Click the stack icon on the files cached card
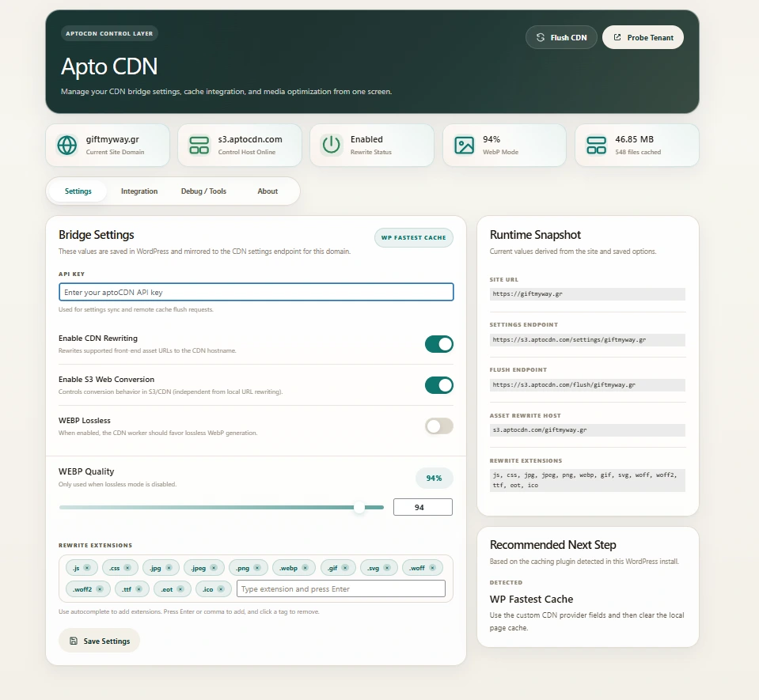The image size is (759, 700). pyautogui.click(x=596, y=145)
